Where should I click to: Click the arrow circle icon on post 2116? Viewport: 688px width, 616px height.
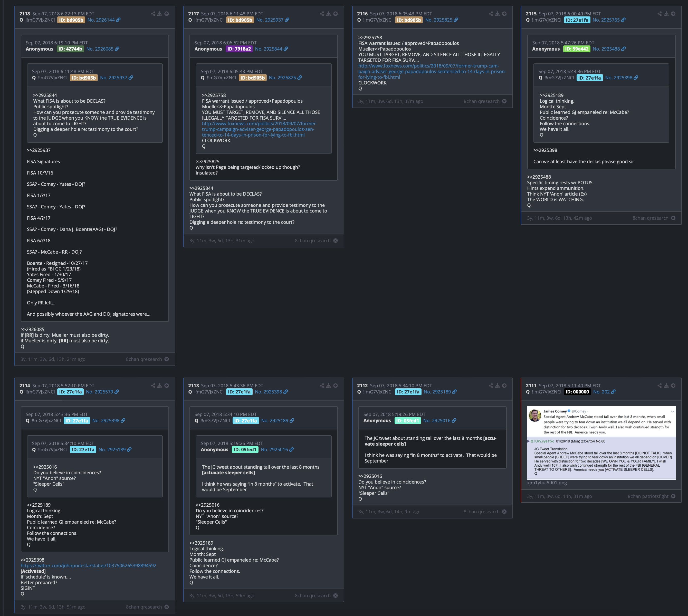click(x=504, y=14)
